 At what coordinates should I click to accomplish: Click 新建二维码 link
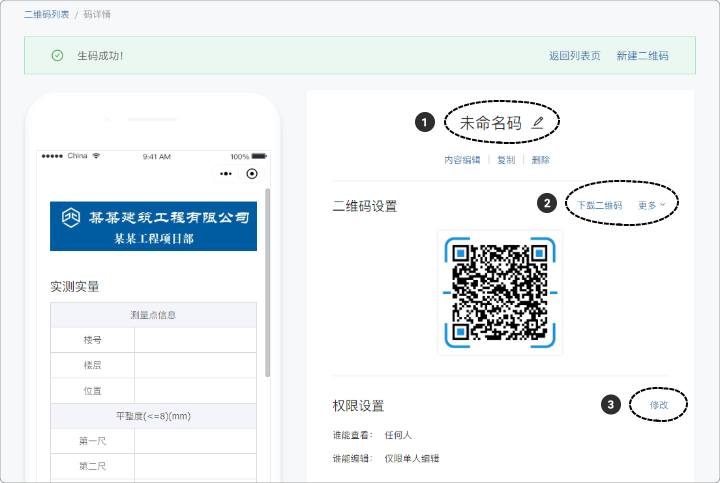(642, 56)
